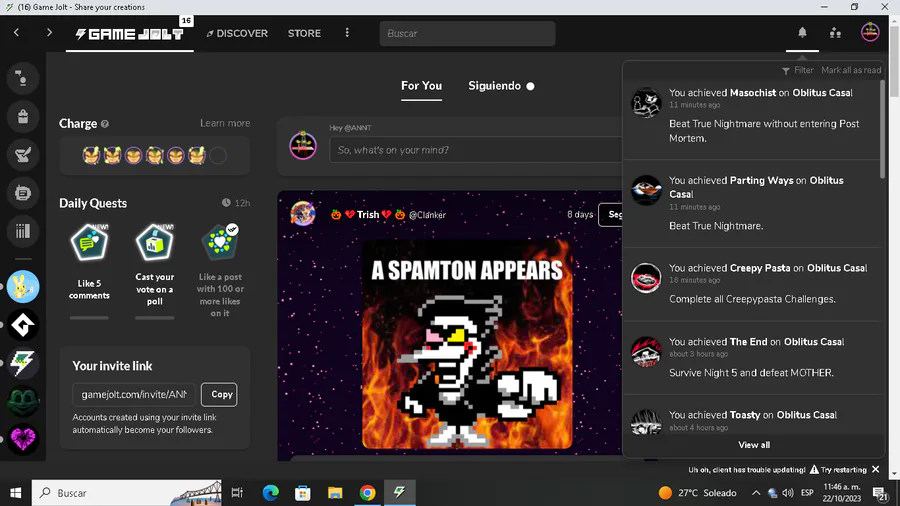Screen dimensions: 900x506
Task: Click the empty Charge sticker slot
Action: coord(218,155)
